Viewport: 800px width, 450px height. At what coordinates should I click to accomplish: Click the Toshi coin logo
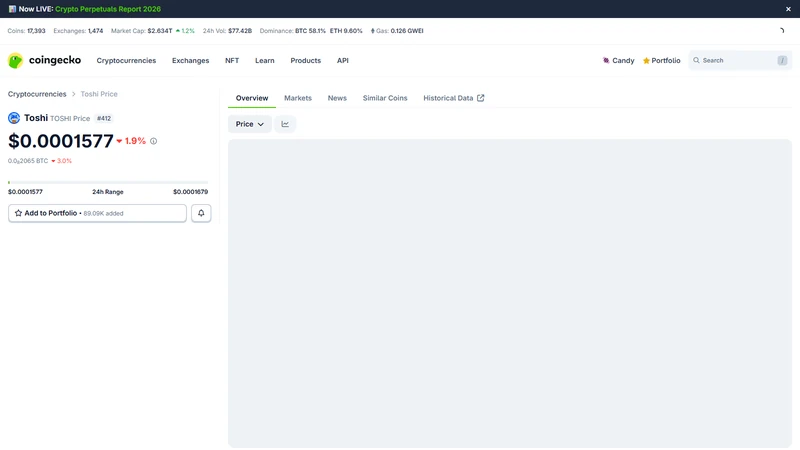pyautogui.click(x=14, y=118)
